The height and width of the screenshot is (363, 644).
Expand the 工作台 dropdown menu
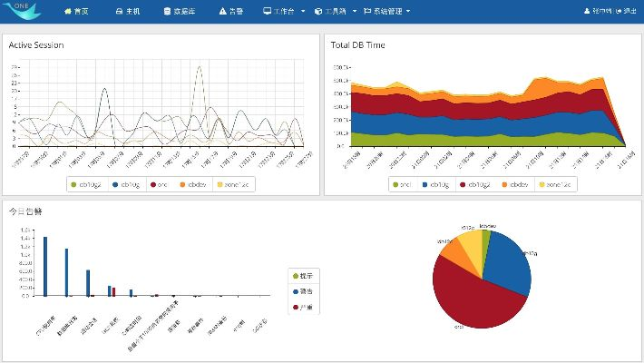coord(282,12)
